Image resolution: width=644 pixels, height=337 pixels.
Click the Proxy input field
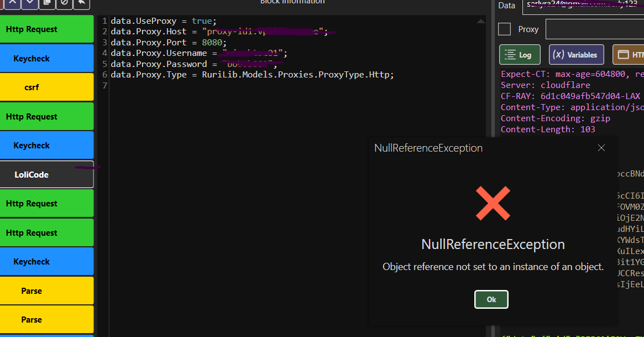595,29
